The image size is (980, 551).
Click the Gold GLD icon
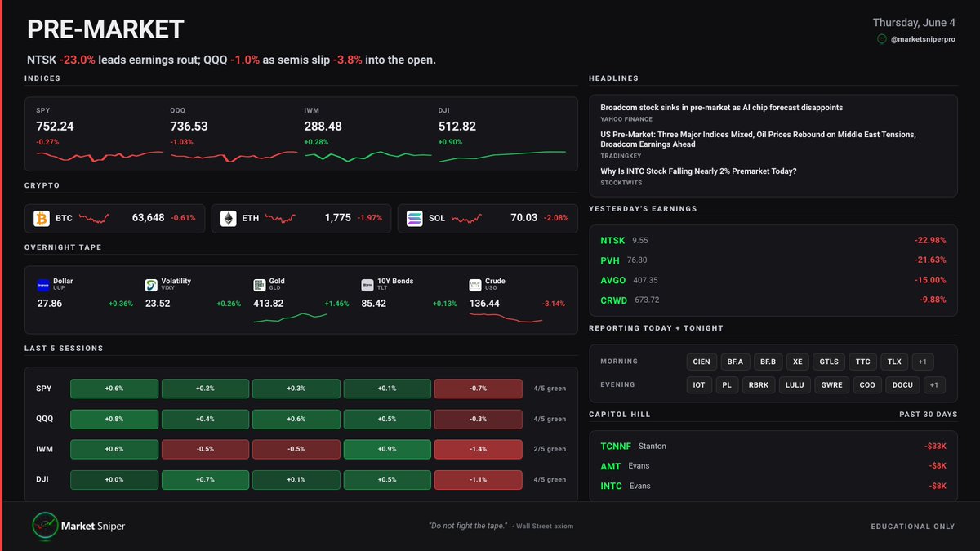tap(260, 285)
